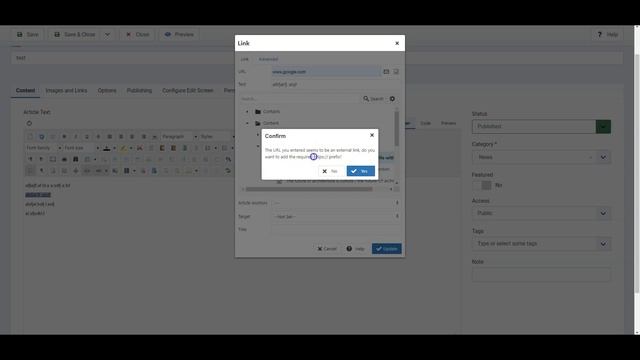Click the text color swatch button

pos(107,148)
